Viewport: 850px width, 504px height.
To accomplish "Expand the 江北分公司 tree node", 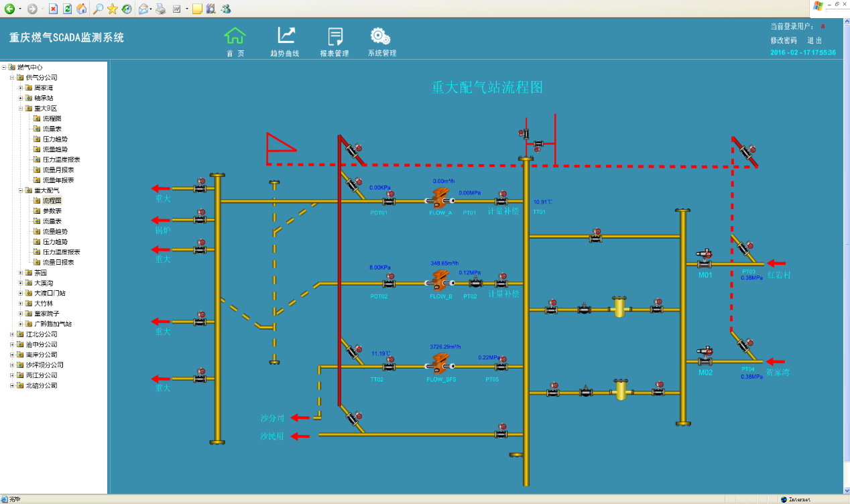I will coord(13,334).
